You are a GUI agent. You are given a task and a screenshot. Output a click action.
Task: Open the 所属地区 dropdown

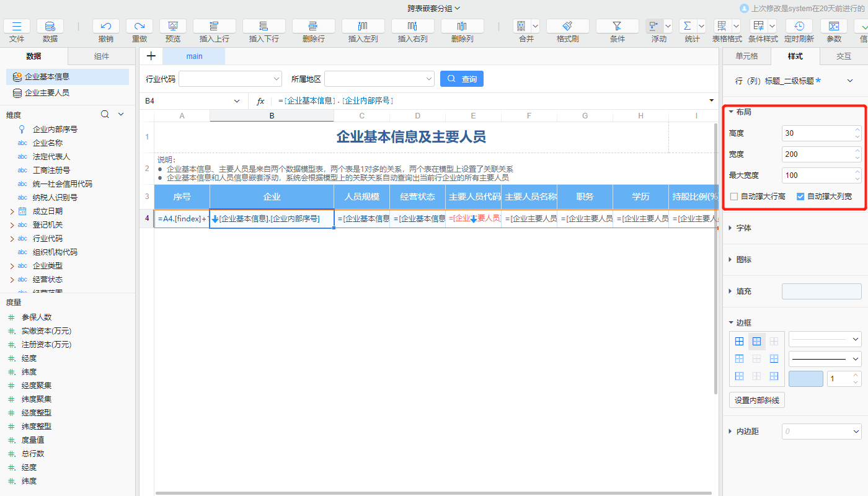pos(429,79)
